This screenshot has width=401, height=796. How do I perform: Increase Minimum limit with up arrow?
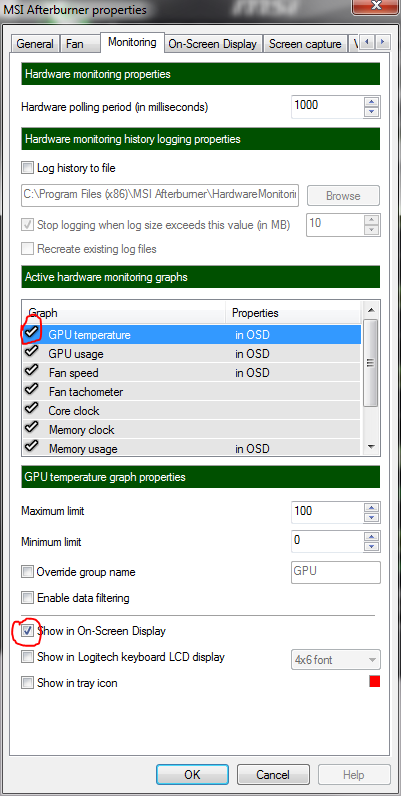372,537
